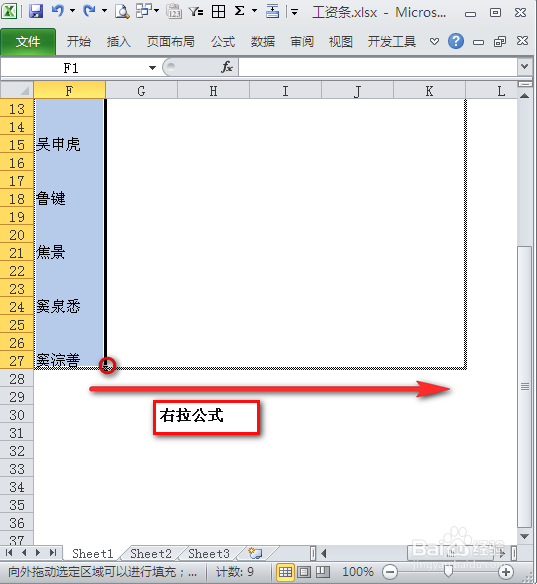Select column H header
Viewport: 537px width, 584px height.
pyautogui.click(x=213, y=91)
